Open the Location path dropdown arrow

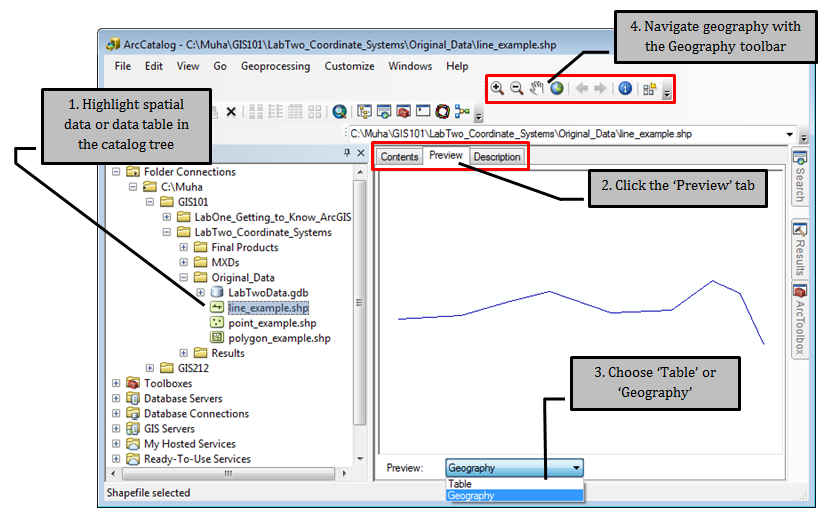(789, 134)
